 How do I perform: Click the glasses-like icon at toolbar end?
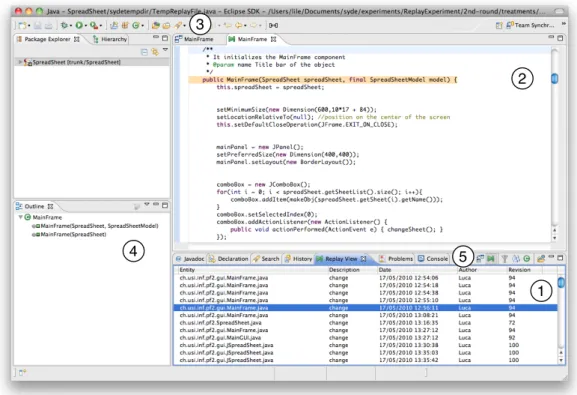273,25
